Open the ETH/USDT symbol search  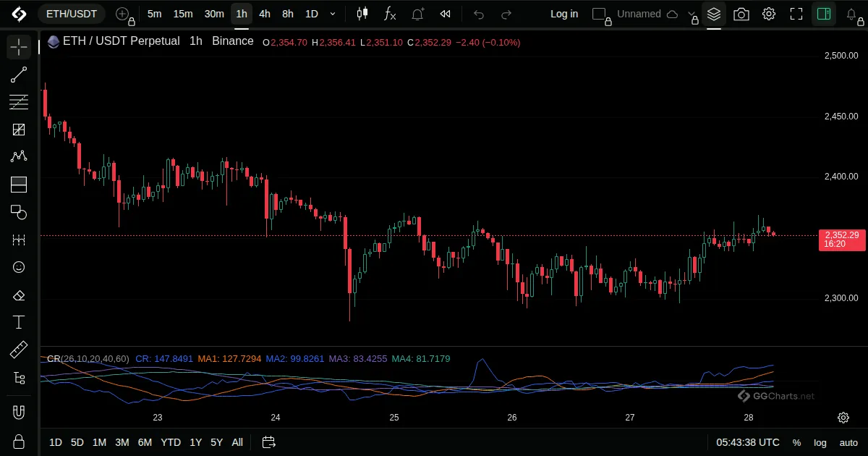pos(72,14)
